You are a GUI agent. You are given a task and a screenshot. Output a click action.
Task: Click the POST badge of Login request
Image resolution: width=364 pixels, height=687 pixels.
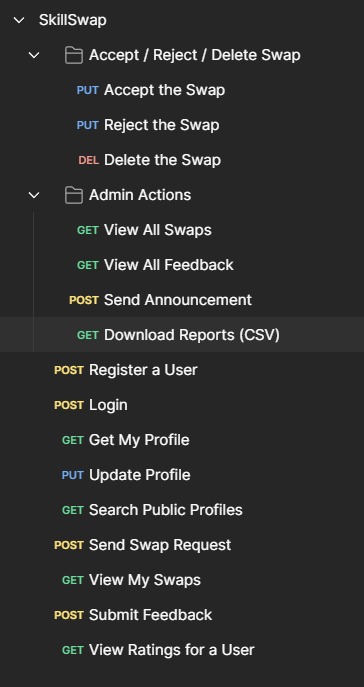coord(69,405)
